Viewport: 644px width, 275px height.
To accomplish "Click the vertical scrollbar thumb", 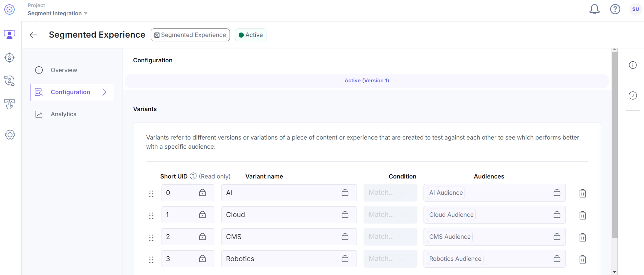I will click(614, 145).
